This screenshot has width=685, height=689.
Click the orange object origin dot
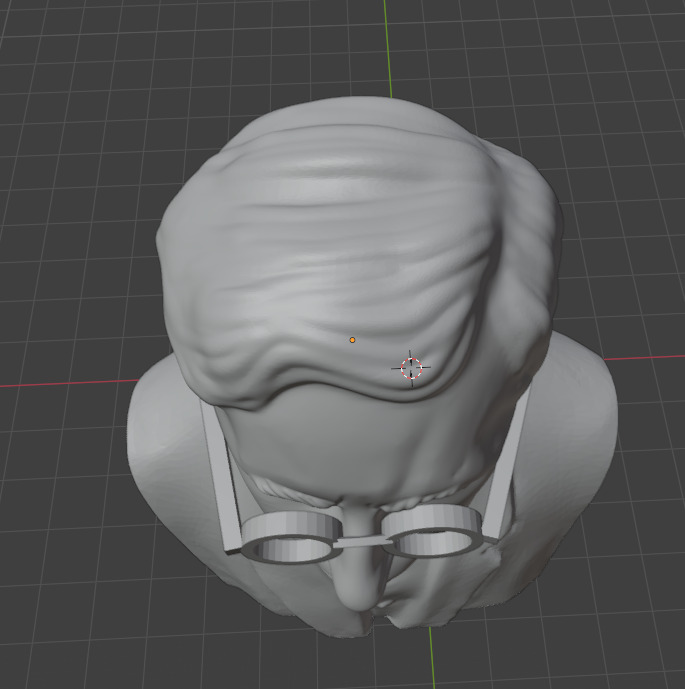352,340
